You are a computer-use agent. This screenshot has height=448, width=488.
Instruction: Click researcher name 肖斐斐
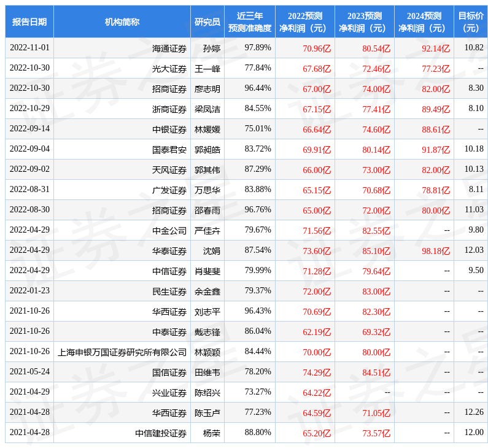tap(207, 271)
